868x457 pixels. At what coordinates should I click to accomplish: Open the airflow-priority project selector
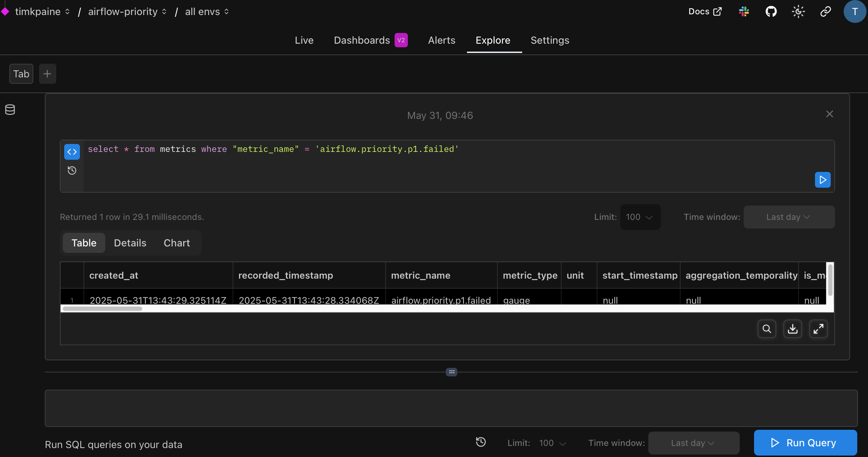[x=127, y=12]
